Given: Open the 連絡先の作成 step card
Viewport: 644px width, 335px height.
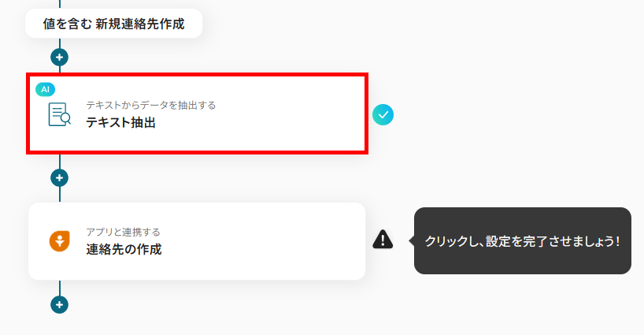Looking at the screenshot, I should coord(197,241).
